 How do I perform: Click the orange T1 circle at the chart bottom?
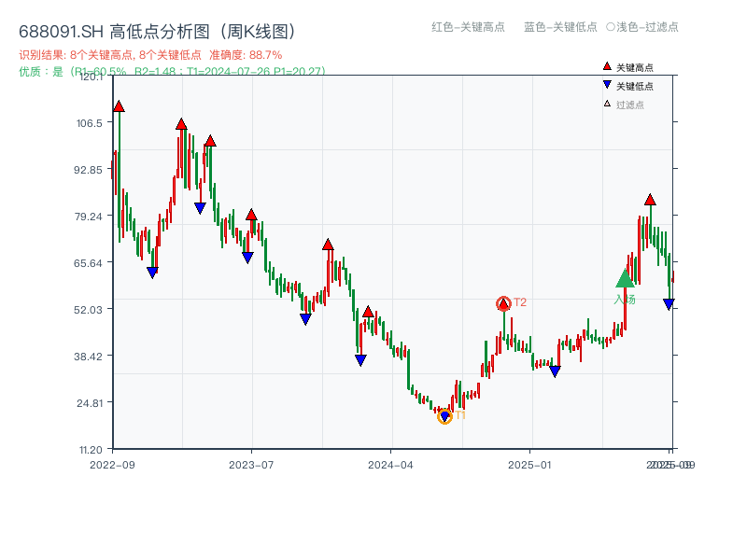[444, 416]
